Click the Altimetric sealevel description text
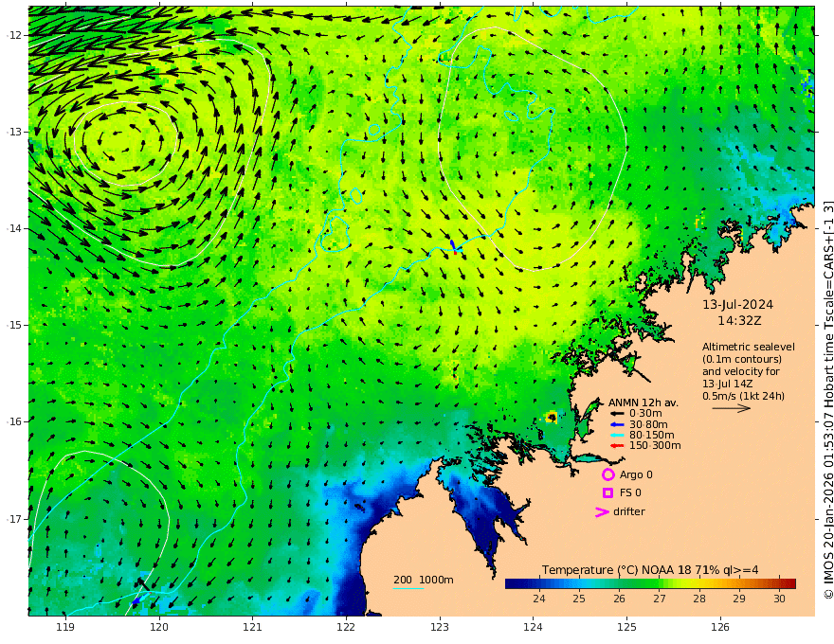 coord(749,371)
